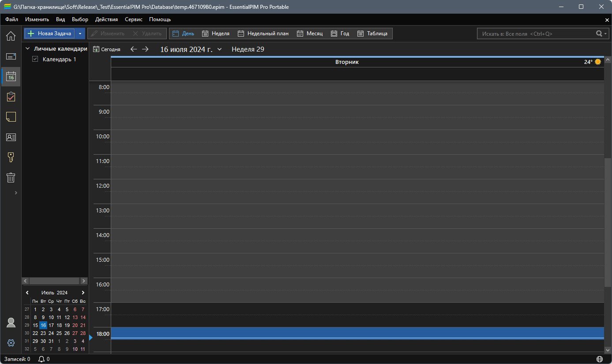612x364 pixels.
Task: Collapse the Личные календари tree group
Action: (x=27, y=49)
